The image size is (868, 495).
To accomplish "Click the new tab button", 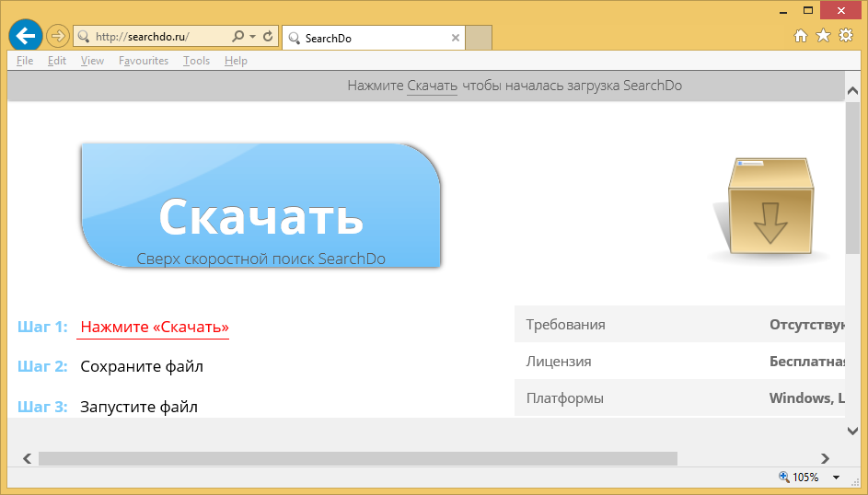I will point(479,38).
